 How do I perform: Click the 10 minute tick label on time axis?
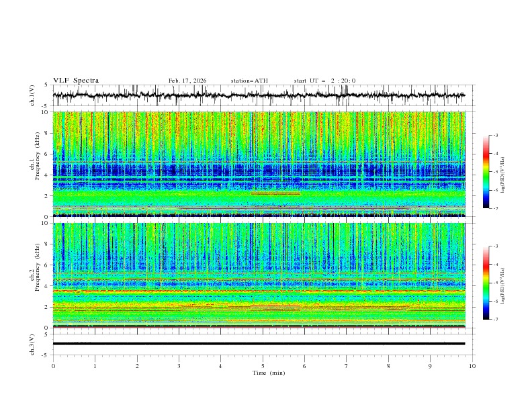[x=472, y=365]
